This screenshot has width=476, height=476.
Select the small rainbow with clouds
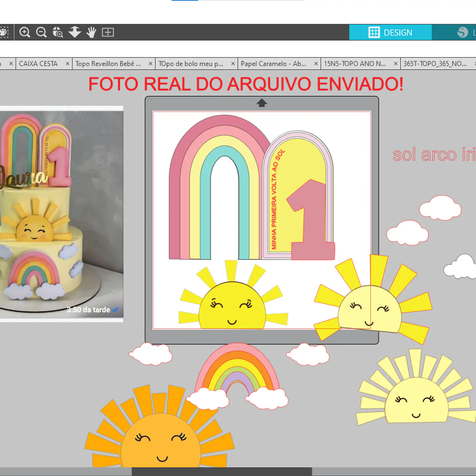237,376
